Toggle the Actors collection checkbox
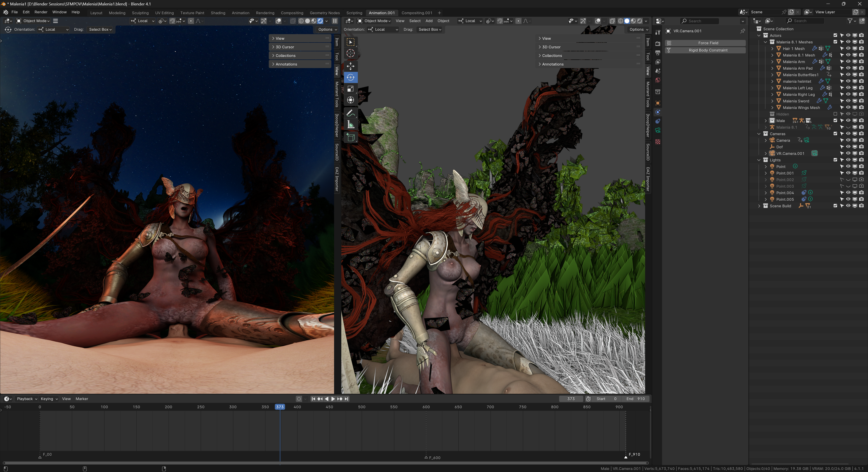This screenshot has height=472, width=868. point(835,35)
